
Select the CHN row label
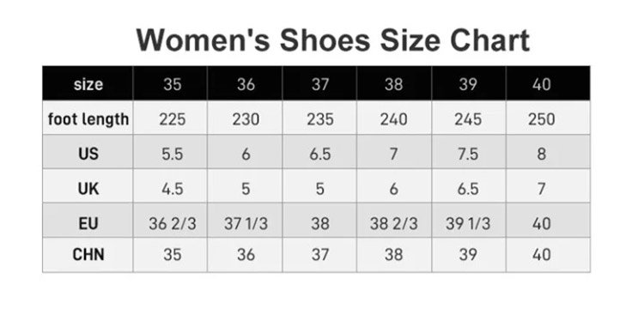[88, 255]
